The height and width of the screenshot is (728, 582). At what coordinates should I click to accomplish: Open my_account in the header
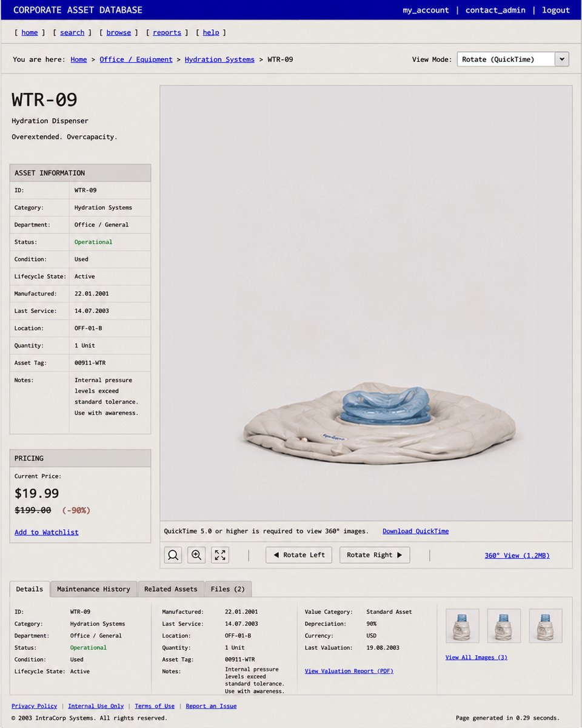[426, 10]
